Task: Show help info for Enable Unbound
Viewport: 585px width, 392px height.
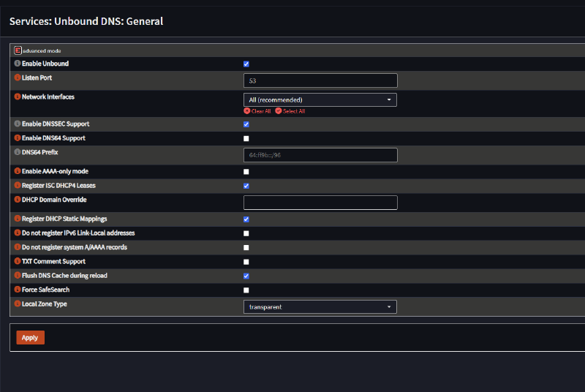Action: coord(17,64)
